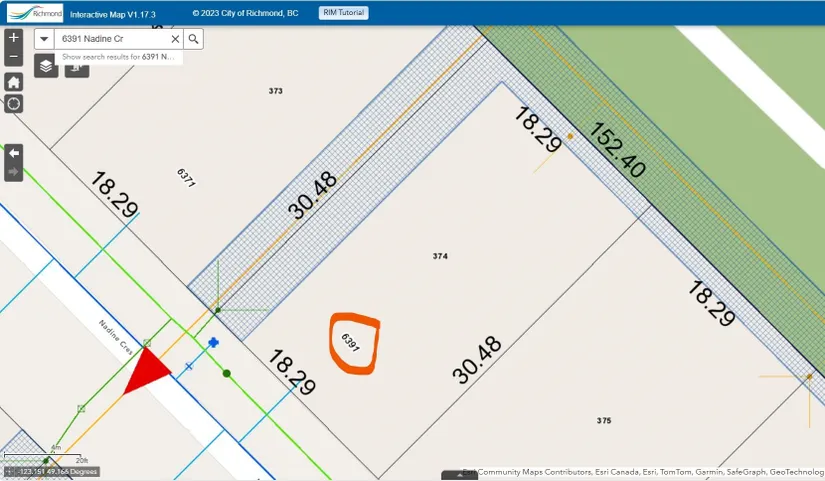The width and height of the screenshot is (825, 481).
Task: Click the blue hydrant symbol on the map
Action: tap(213, 343)
